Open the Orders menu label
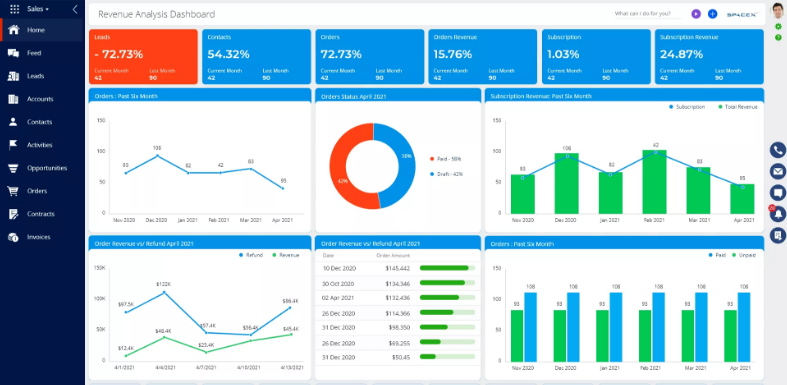 coord(37,191)
